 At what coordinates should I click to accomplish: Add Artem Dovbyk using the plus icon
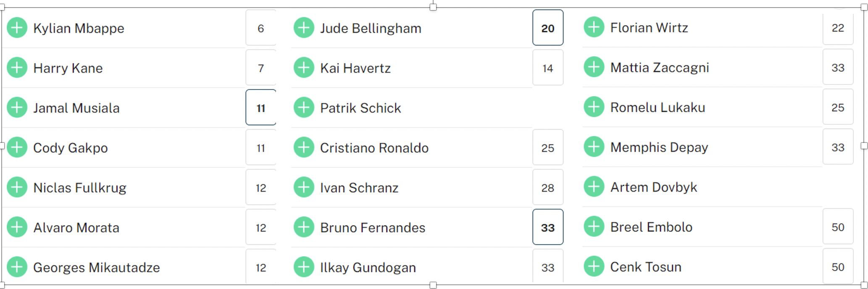point(594,187)
